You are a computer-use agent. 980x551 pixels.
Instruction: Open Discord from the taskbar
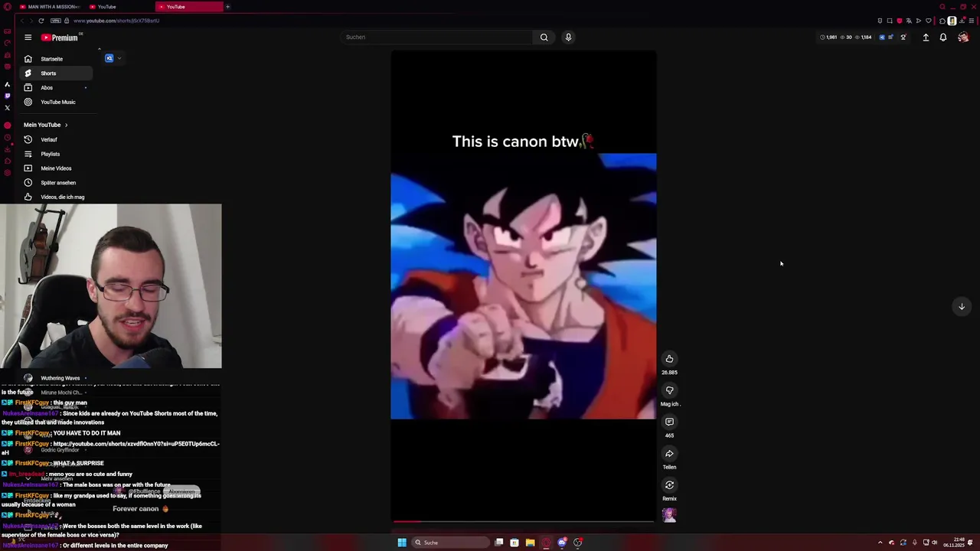click(x=562, y=543)
